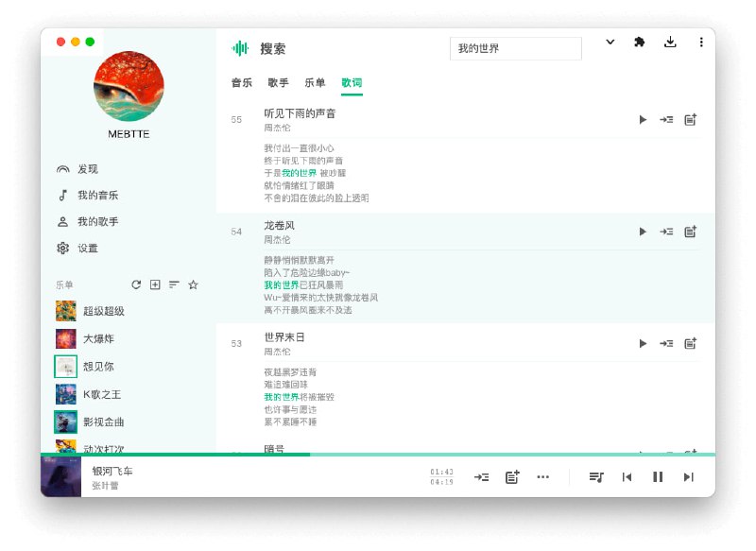Open artist 周杰伦 under 世界末日
This screenshot has height=551, width=756.
277,352
